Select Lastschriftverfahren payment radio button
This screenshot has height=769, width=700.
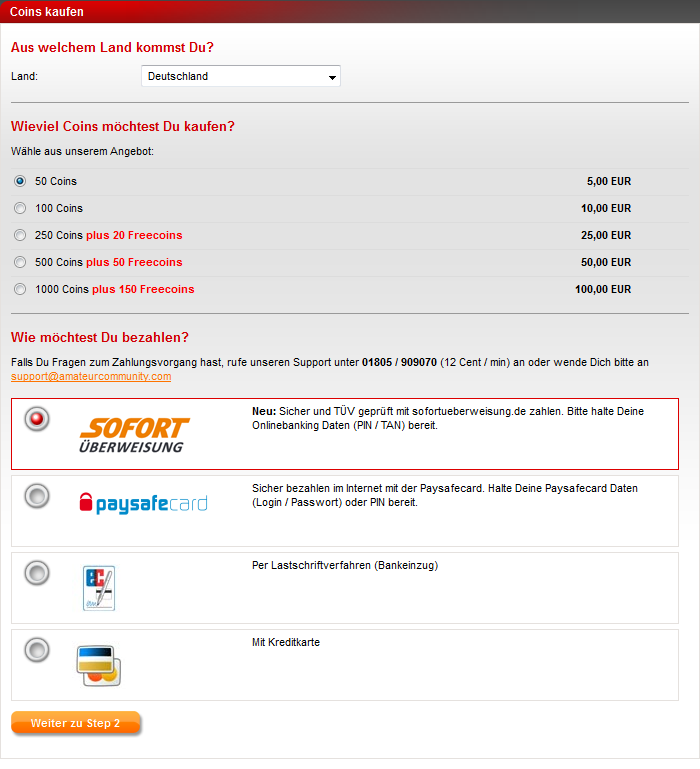[x=37, y=573]
